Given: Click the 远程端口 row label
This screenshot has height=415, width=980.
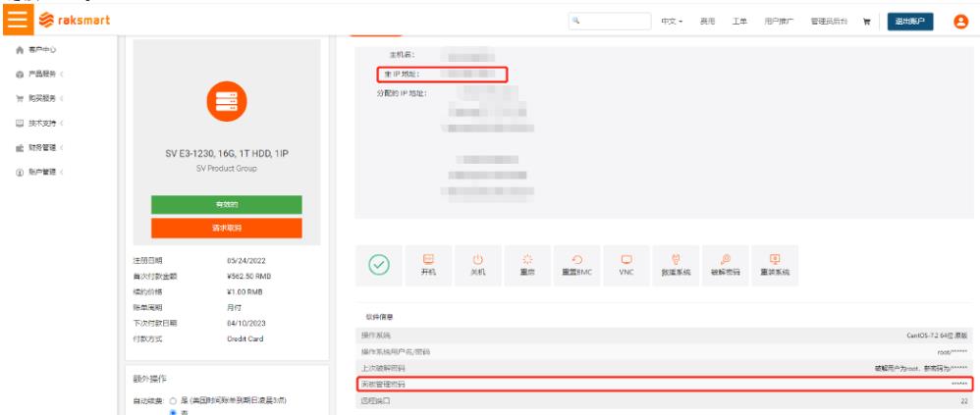Looking at the screenshot, I should pyautogui.click(x=376, y=400).
